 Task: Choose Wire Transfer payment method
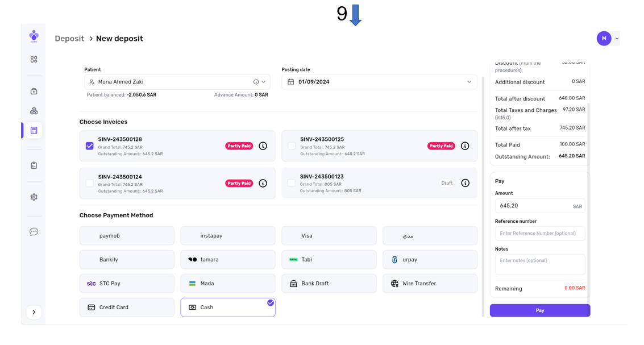[x=430, y=284]
